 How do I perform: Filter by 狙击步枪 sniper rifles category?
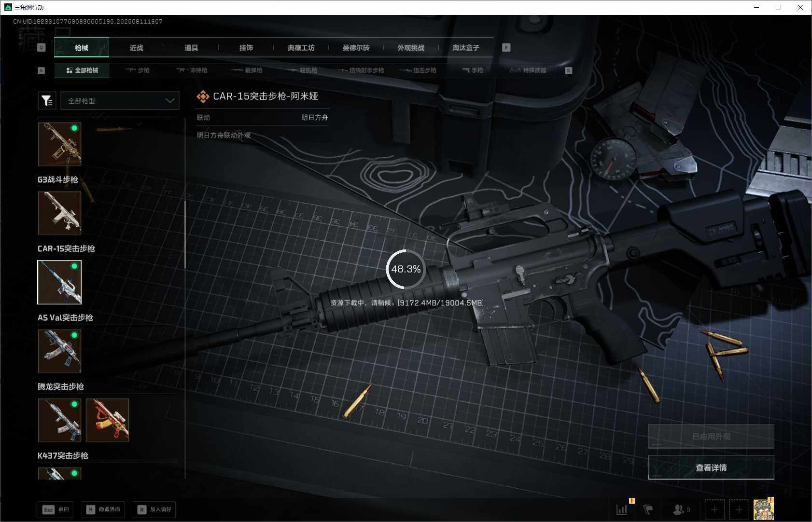tap(418, 70)
